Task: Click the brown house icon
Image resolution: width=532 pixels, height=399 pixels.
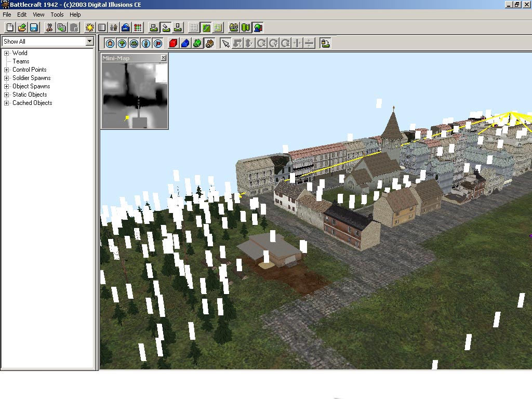Action: pos(210,44)
